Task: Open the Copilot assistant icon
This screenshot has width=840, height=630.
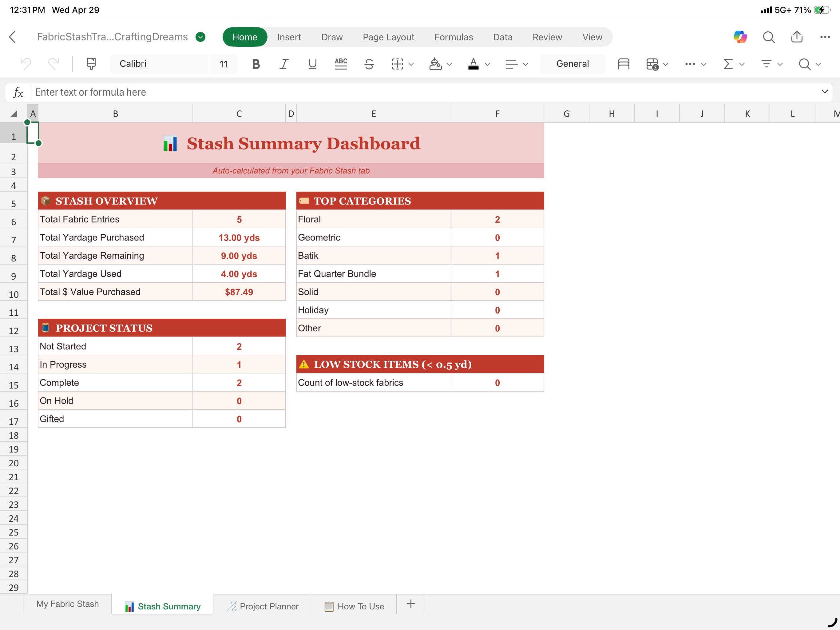Action: [740, 37]
